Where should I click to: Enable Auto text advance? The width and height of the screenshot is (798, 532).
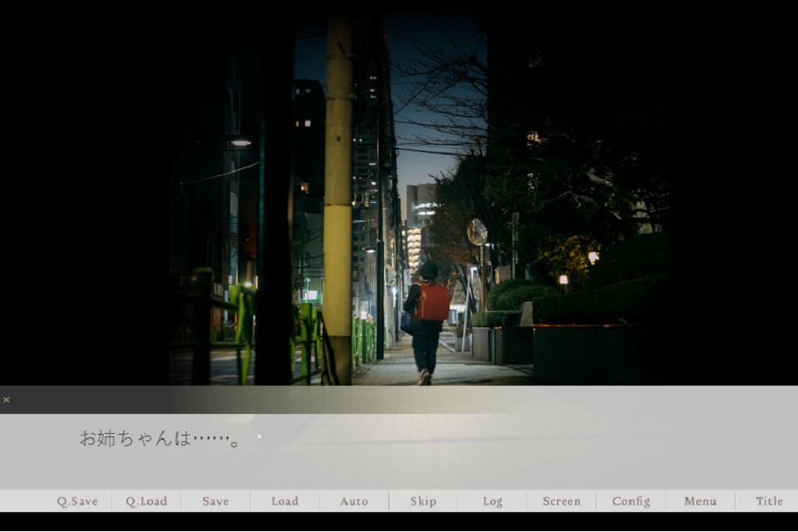[354, 501]
